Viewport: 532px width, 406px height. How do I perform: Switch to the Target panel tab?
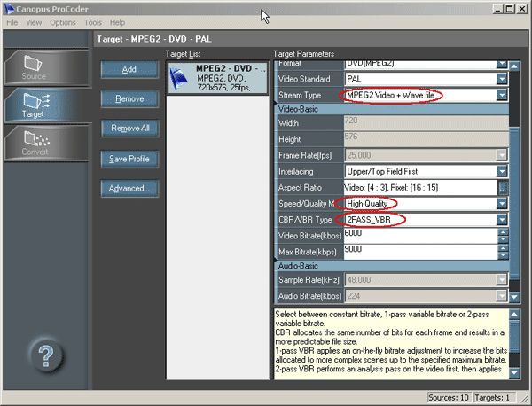[46, 105]
